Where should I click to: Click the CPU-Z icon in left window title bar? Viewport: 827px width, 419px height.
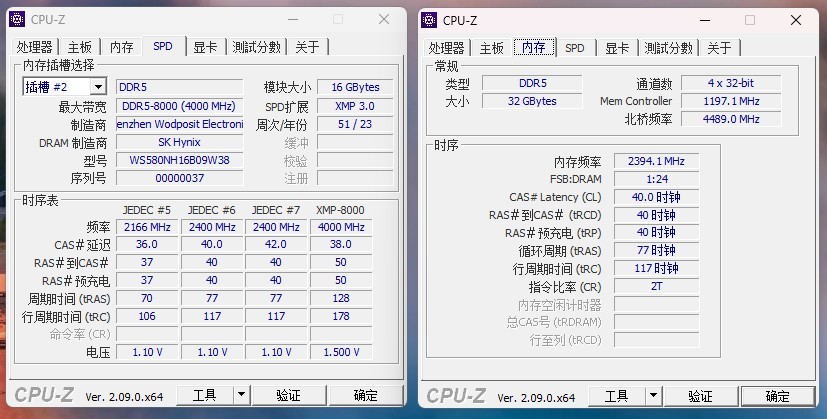(17, 20)
